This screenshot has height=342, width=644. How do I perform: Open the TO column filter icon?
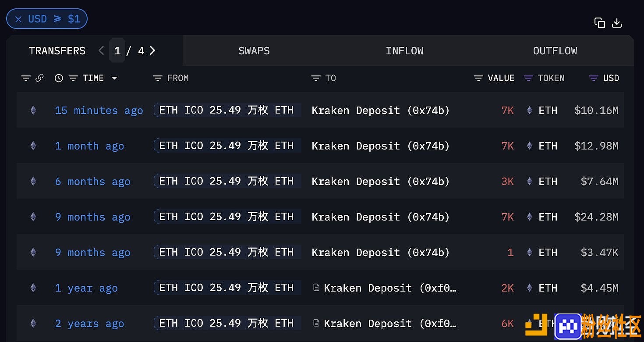pyautogui.click(x=316, y=78)
